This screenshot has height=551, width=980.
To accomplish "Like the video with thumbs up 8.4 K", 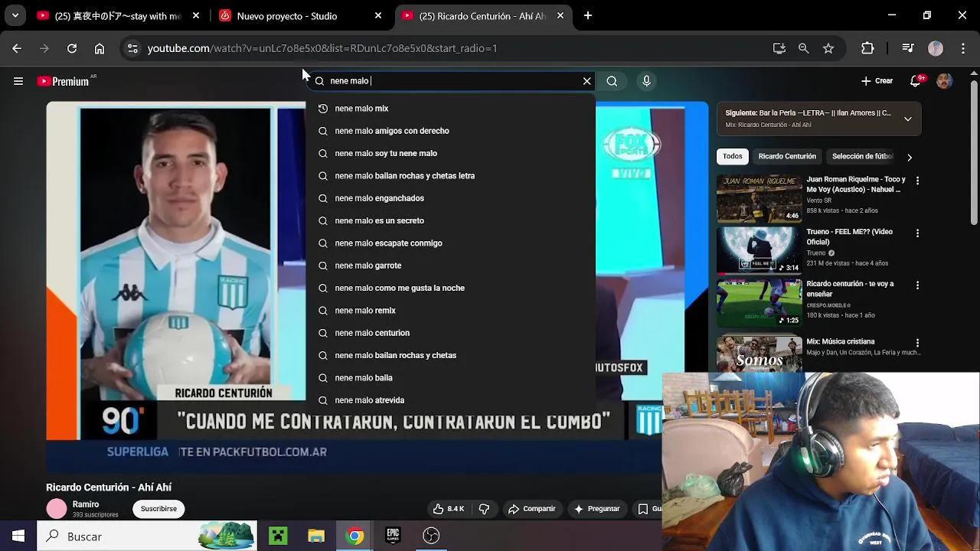I will coord(449,509).
